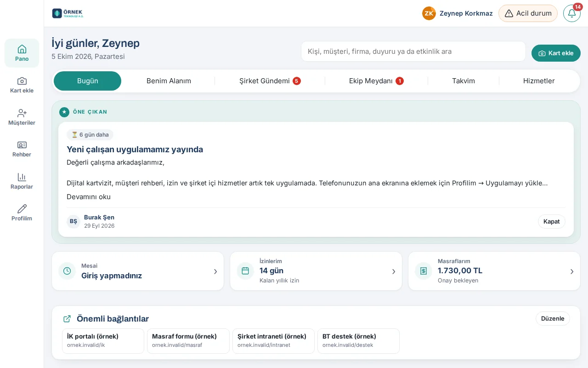Open the İK portalı (örnek) link
Image resolution: width=588 pixels, height=368 pixels.
(x=103, y=341)
